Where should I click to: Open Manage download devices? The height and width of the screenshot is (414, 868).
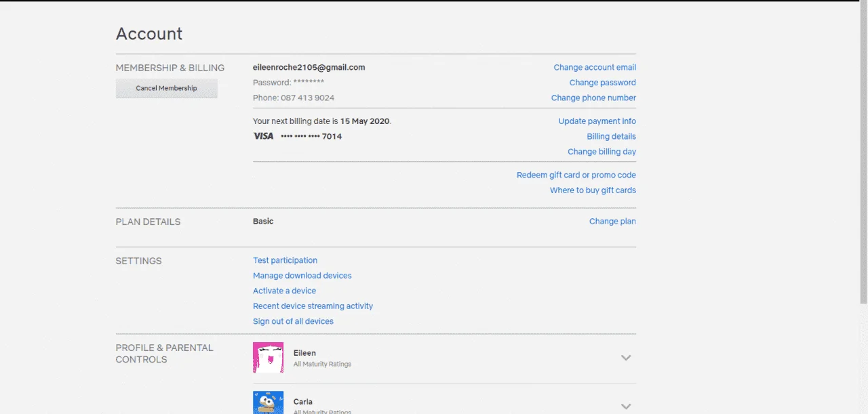(x=302, y=276)
